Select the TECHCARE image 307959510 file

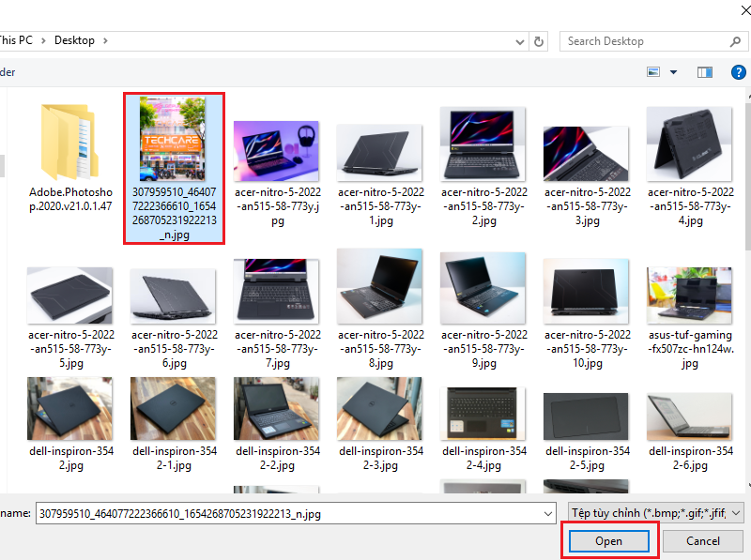[174, 169]
